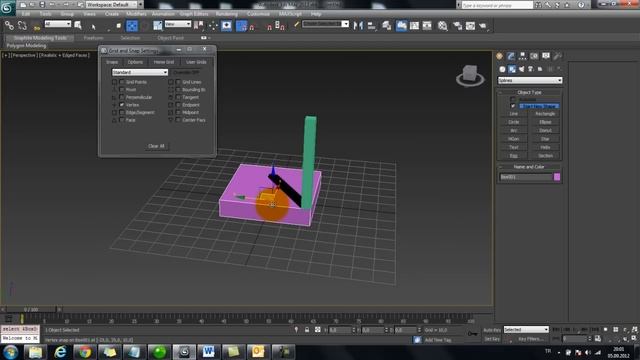The width and height of the screenshot is (640, 360).
Task: Open the reference coordinate system View dropdown
Action: [x=178, y=24]
